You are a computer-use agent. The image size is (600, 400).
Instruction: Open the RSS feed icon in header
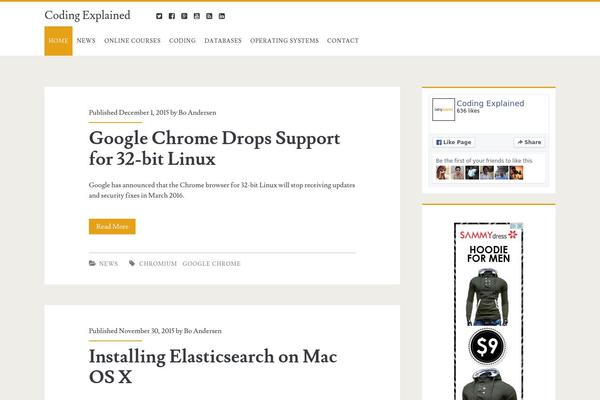click(x=209, y=16)
